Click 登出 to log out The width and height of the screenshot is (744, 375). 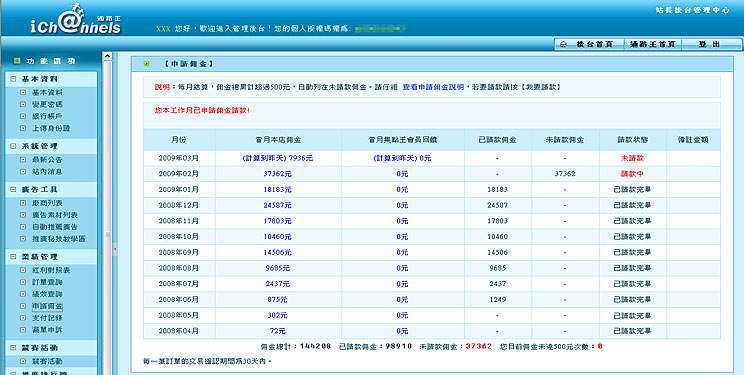pos(709,44)
